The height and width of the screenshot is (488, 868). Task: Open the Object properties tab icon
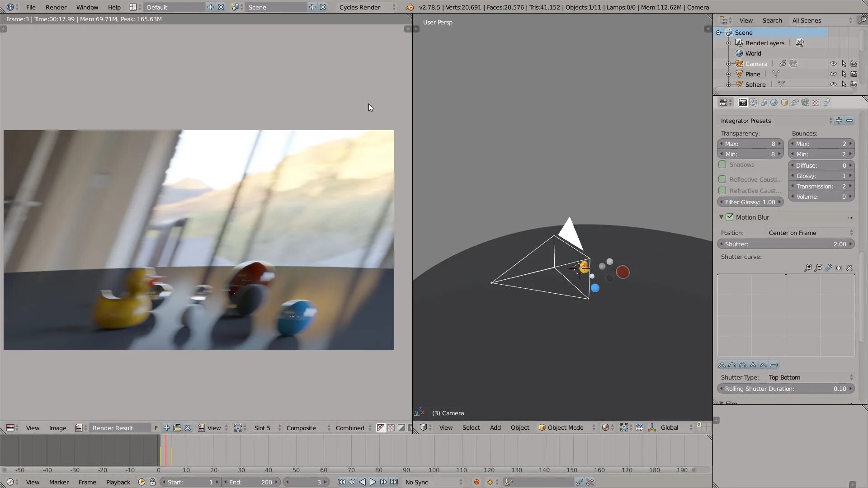(784, 103)
